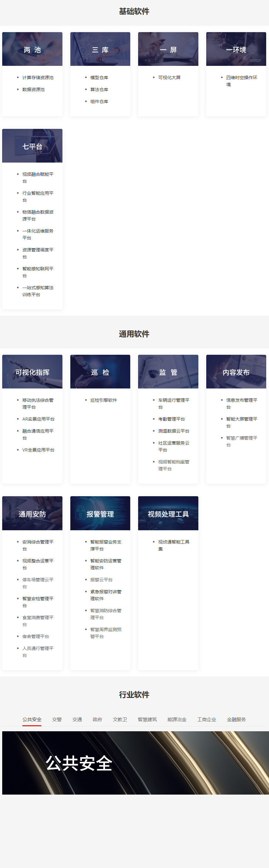Image resolution: width=269 pixels, height=868 pixels.
Task: Open 智慧安检管理平台 link
Action: tap(38, 602)
